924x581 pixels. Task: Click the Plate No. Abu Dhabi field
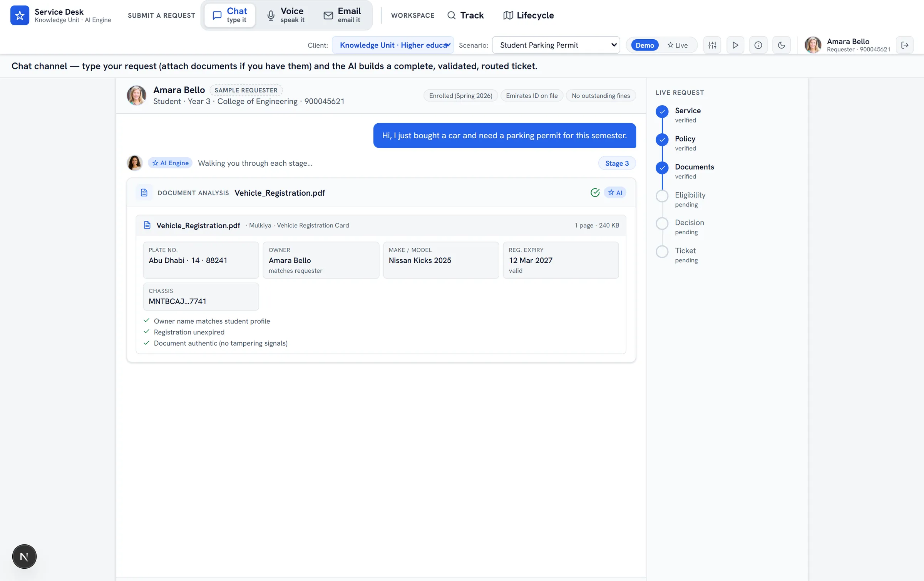[x=201, y=260]
